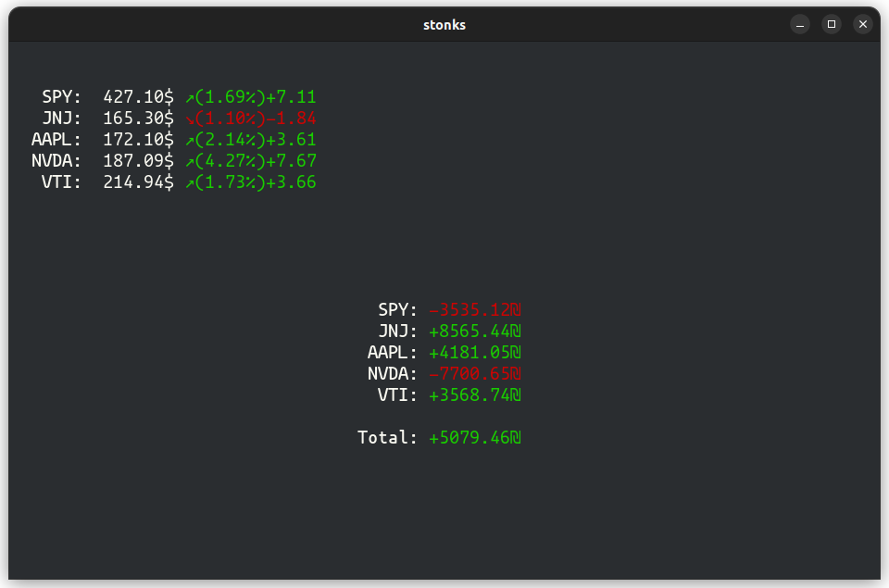889x588 pixels.
Task: Click the SPY label in profit summary
Action: [397, 309]
